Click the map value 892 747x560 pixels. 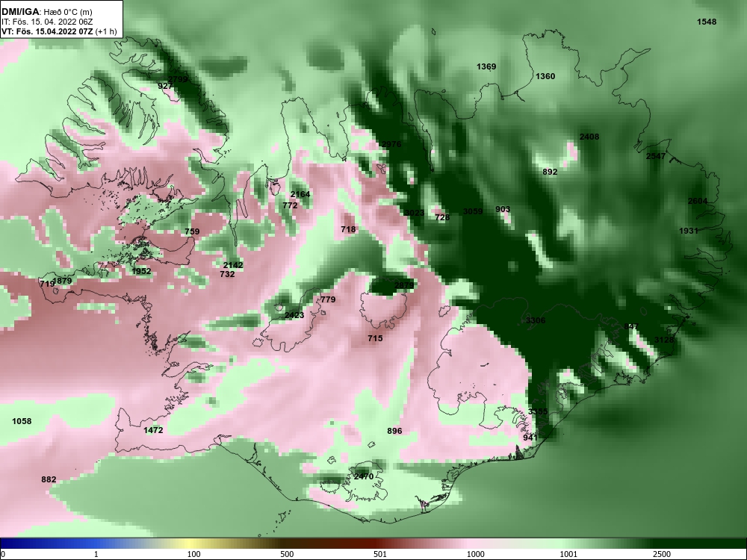click(550, 172)
